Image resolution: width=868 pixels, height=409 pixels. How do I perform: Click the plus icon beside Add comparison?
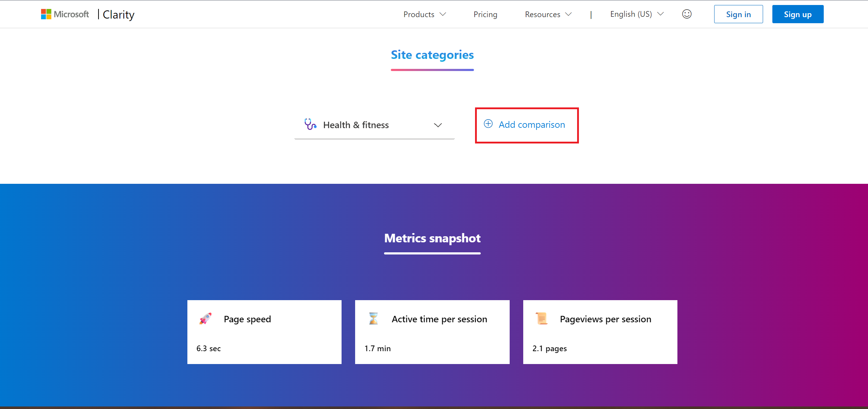pyautogui.click(x=488, y=124)
